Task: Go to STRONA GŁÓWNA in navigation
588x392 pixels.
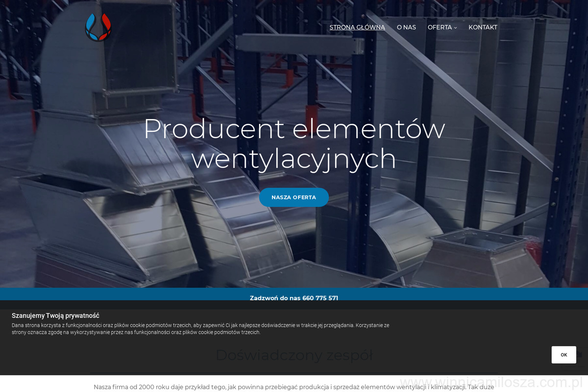Action: pos(357,27)
